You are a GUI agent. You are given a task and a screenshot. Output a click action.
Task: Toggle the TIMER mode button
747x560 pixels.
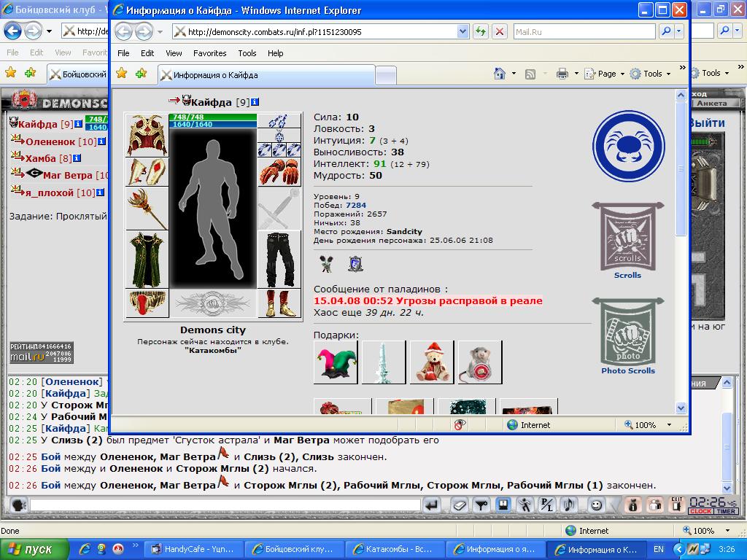(x=726, y=511)
